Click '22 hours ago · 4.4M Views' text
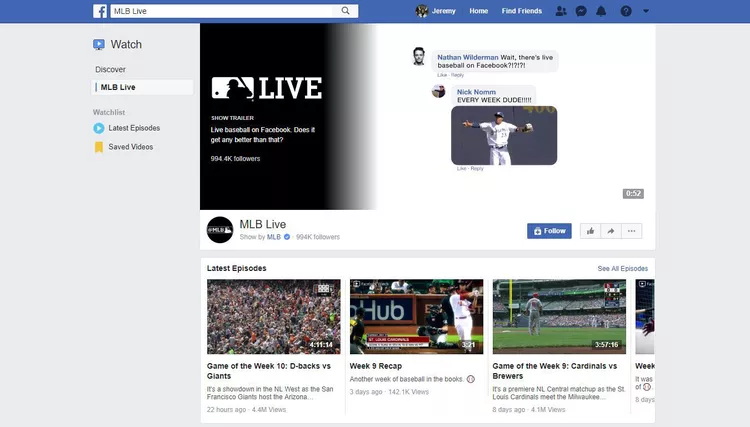Image resolution: width=750 pixels, height=427 pixels. [246, 410]
